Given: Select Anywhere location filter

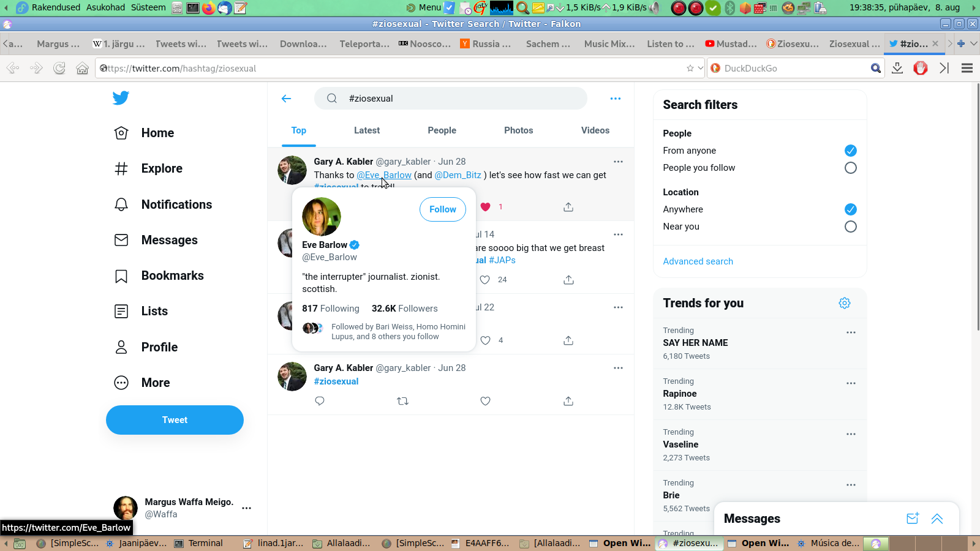Looking at the screenshot, I should pos(851,209).
